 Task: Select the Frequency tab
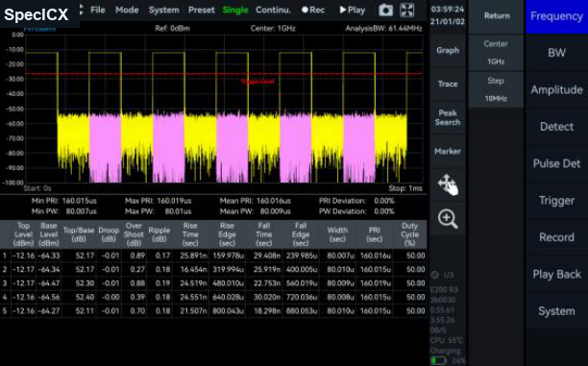coord(556,16)
